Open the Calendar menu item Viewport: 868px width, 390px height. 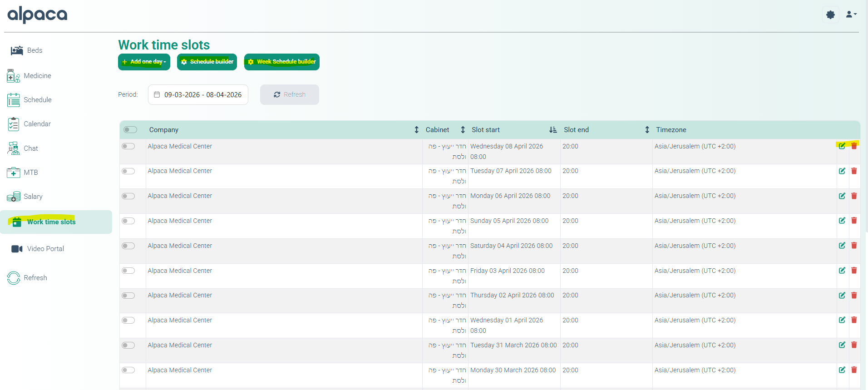37,124
